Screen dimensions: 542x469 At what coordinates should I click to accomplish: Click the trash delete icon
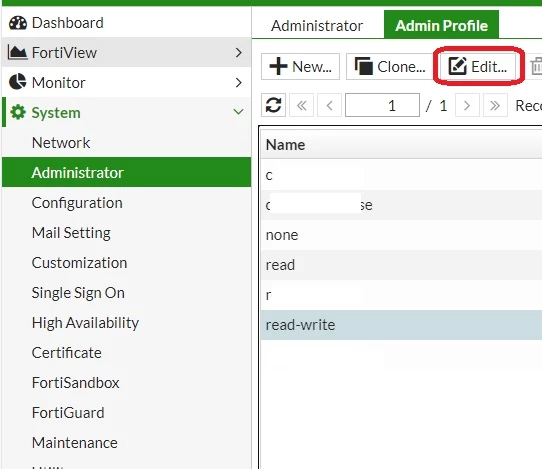[x=536, y=66]
